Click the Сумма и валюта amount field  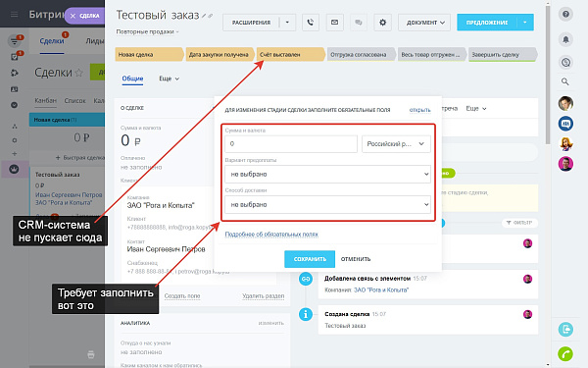291,144
